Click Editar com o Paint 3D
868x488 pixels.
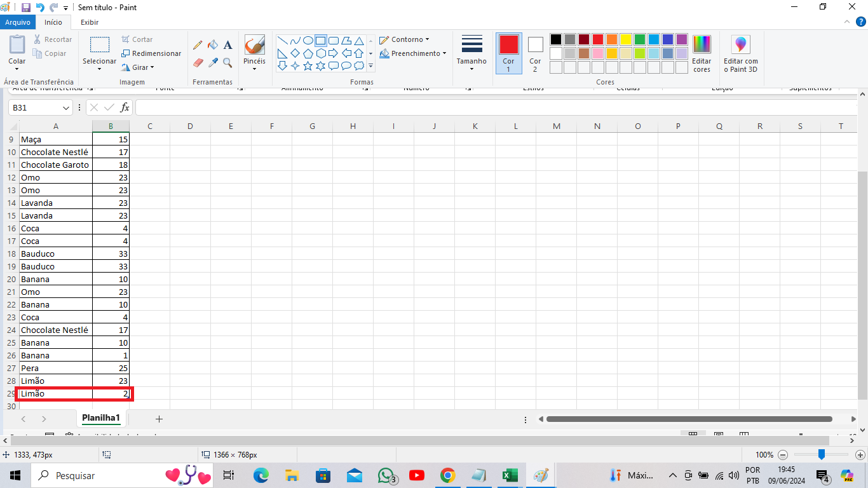[x=741, y=54]
